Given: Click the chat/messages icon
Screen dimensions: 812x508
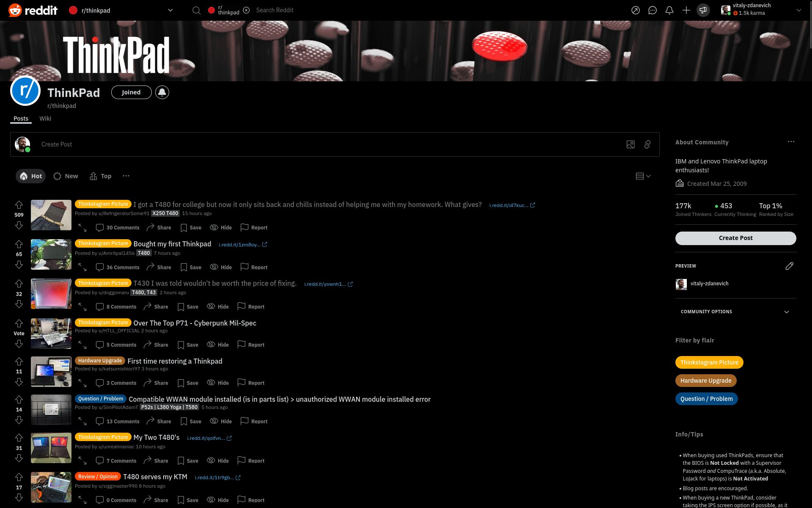Looking at the screenshot, I should click(653, 10).
